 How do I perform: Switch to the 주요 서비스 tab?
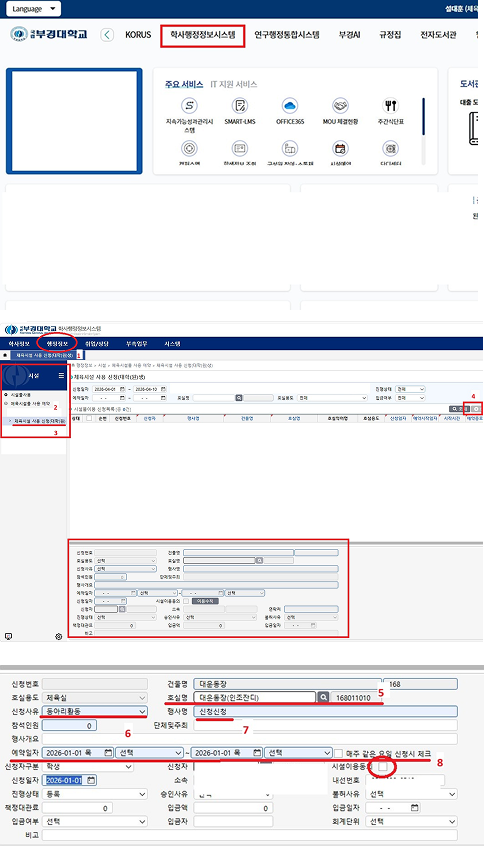[x=184, y=84]
